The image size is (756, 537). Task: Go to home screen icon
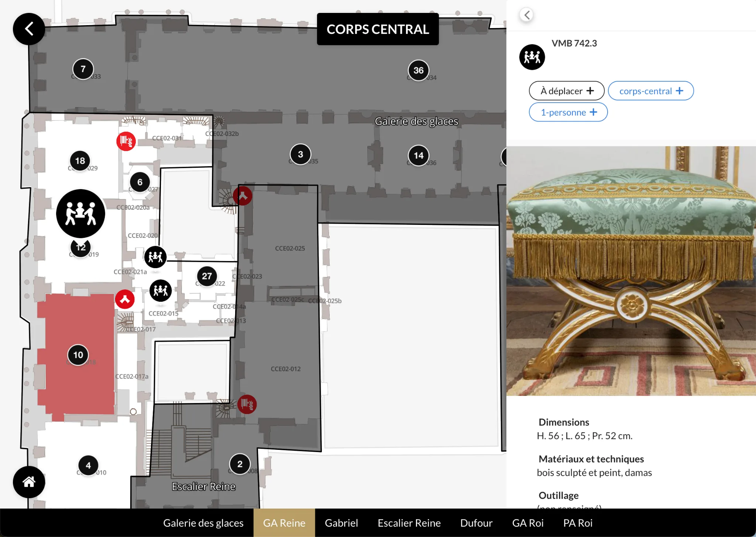point(29,482)
